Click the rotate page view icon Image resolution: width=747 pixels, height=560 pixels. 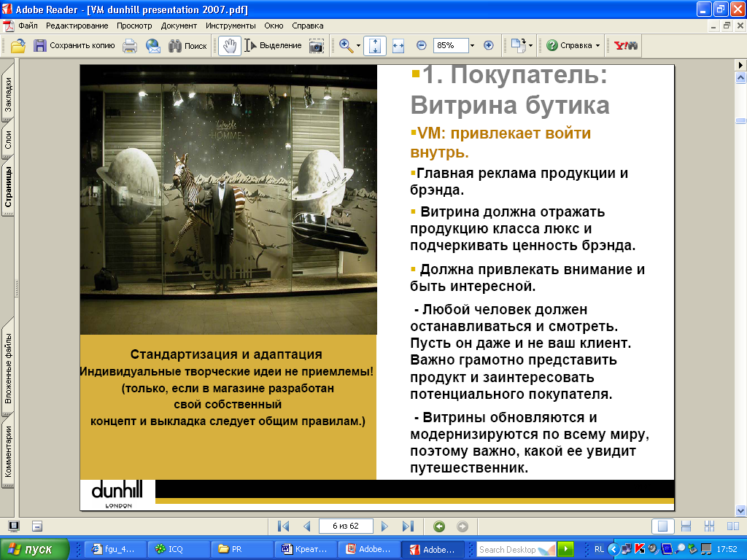click(518, 46)
